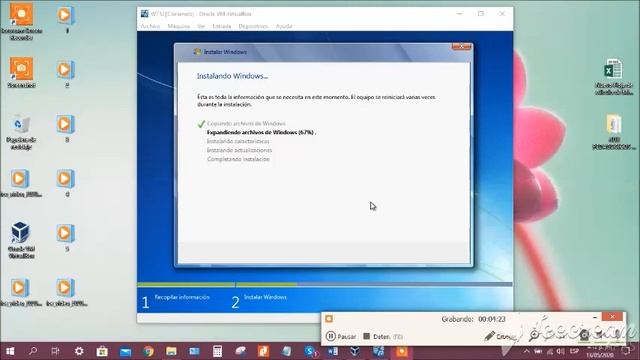Open Word from the taskbar
Image resolution: width=640 pixels, height=360 pixels.
(333, 351)
